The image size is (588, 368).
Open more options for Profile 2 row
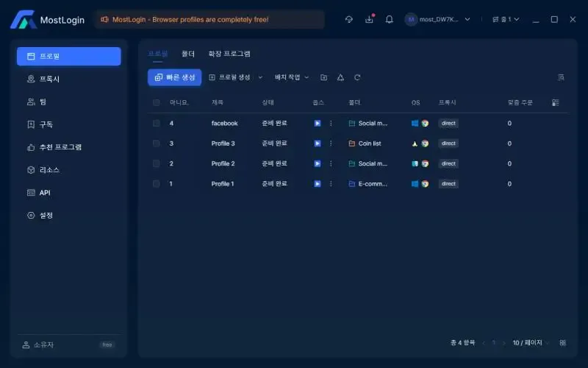click(331, 163)
